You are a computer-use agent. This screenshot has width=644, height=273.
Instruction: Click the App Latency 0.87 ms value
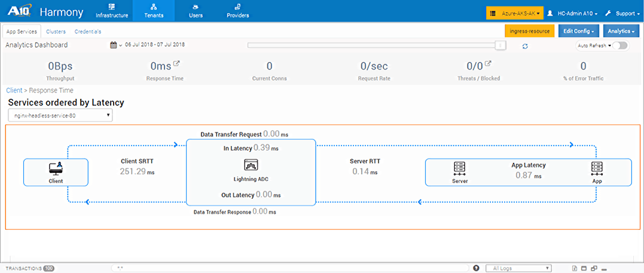[x=528, y=175]
